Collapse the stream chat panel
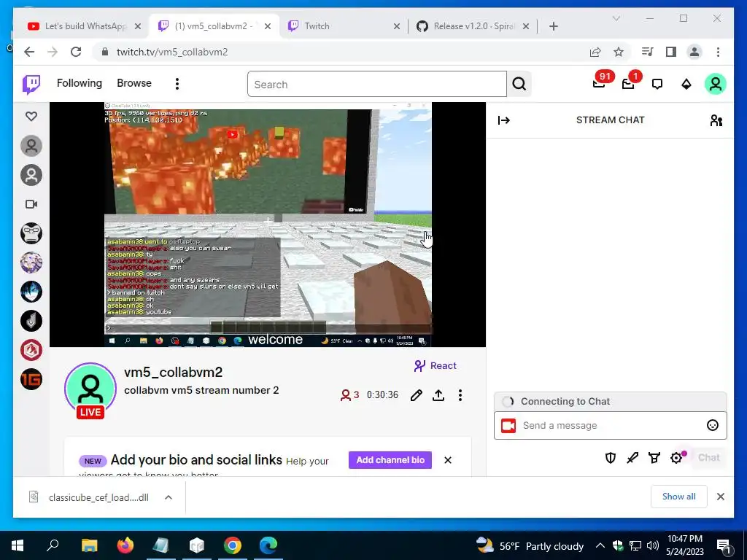 click(x=504, y=120)
